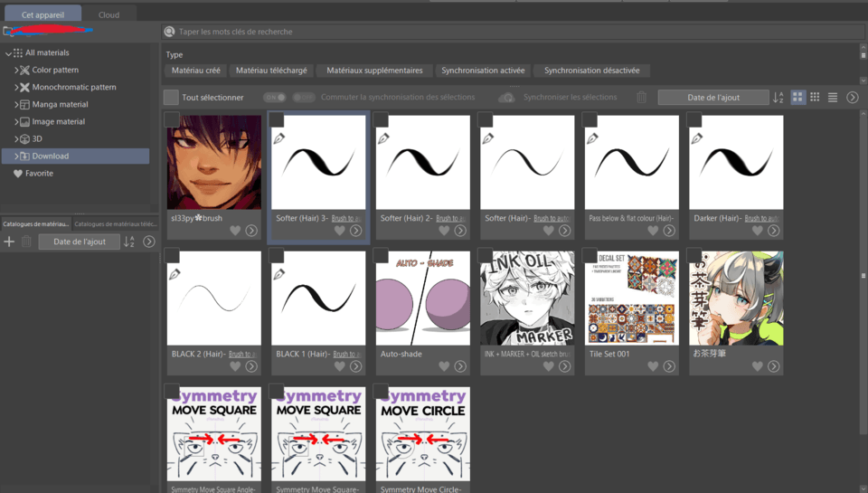The image size is (868, 493).
Task: Tick checkbox on Softer (Hair) 2 thumbnail
Action: coord(381,119)
